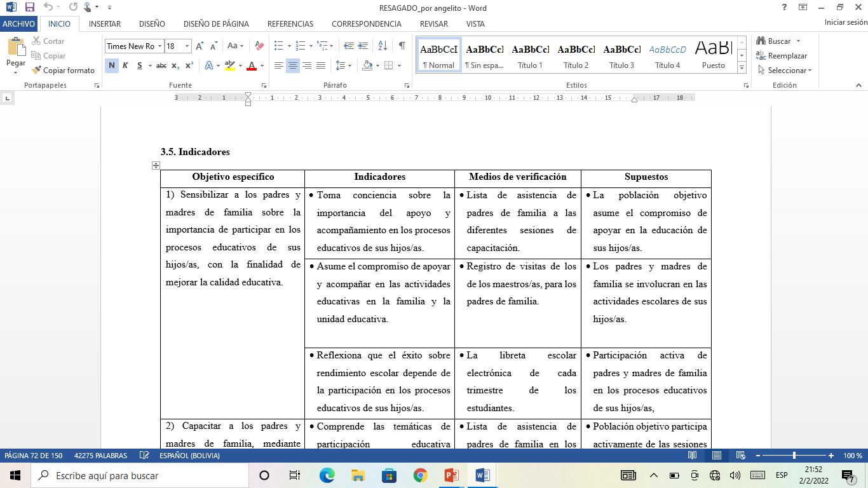868x488 pixels.
Task: Justify paragraph text
Action: click(x=321, y=65)
